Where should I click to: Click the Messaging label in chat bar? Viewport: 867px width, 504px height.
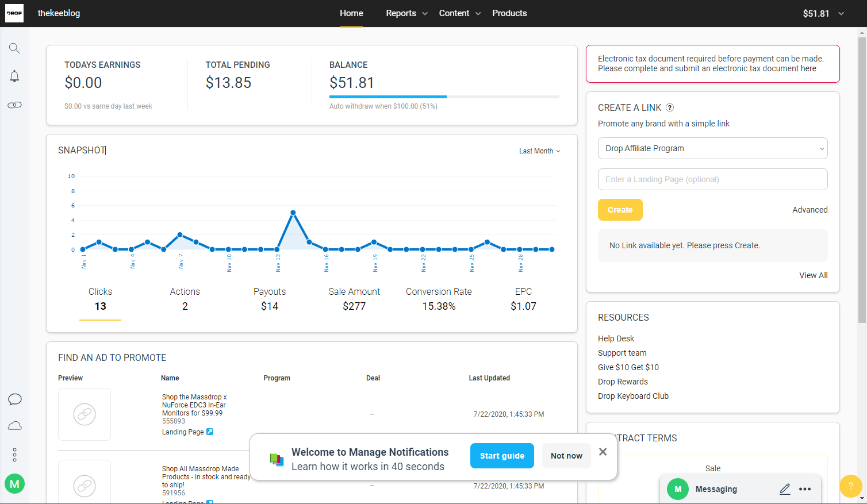coord(716,489)
